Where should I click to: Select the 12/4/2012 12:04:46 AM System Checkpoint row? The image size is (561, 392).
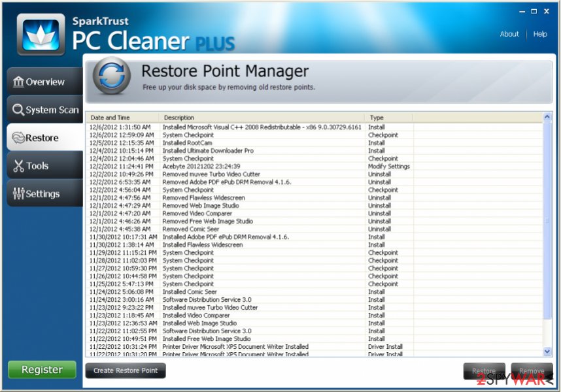pyautogui.click(x=314, y=158)
